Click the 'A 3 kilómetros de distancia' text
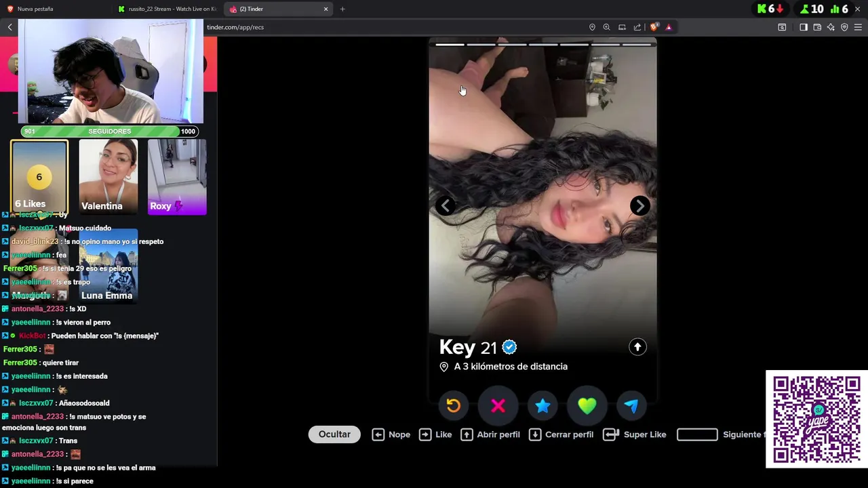The image size is (868, 488). [511, 367]
